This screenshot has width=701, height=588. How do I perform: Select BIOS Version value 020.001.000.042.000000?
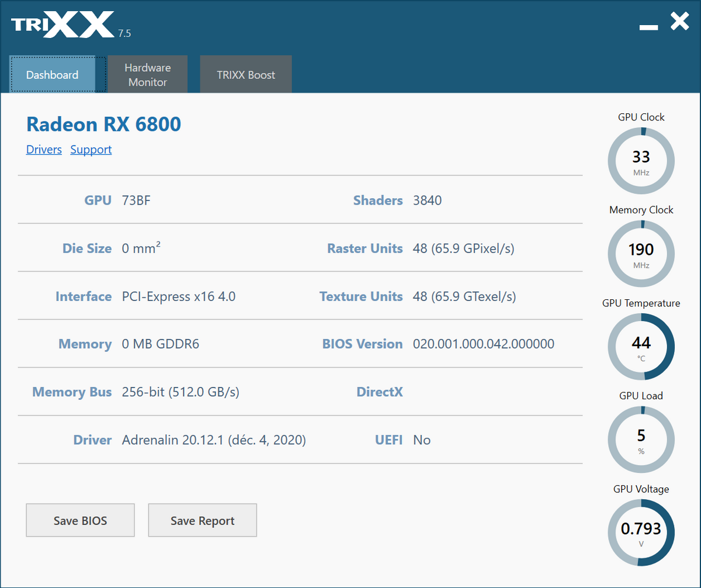pos(484,344)
